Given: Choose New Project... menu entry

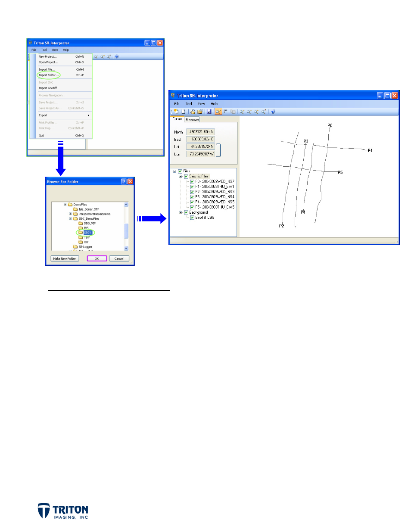Looking at the screenshot, I should pos(47,56).
